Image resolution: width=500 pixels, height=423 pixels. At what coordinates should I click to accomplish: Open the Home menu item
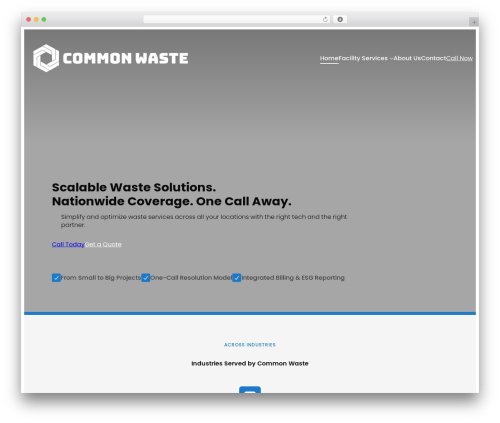click(x=329, y=58)
